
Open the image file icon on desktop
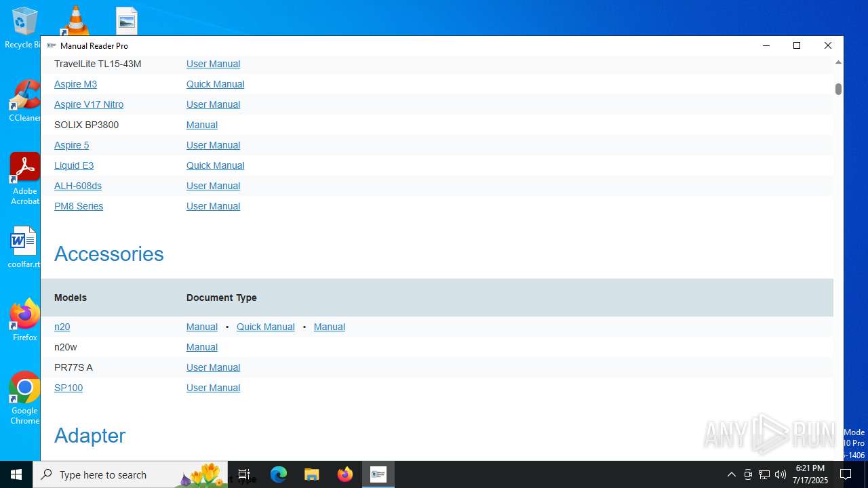[127, 21]
